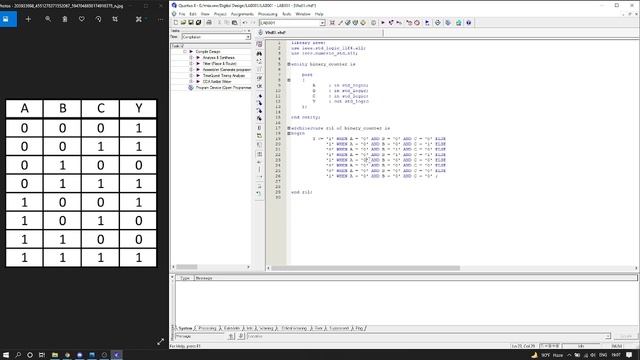The width and height of the screenshot is (640, 360).
Task: Expand the TimeQuest Timing Analysis task node
Action: point(191,76)
